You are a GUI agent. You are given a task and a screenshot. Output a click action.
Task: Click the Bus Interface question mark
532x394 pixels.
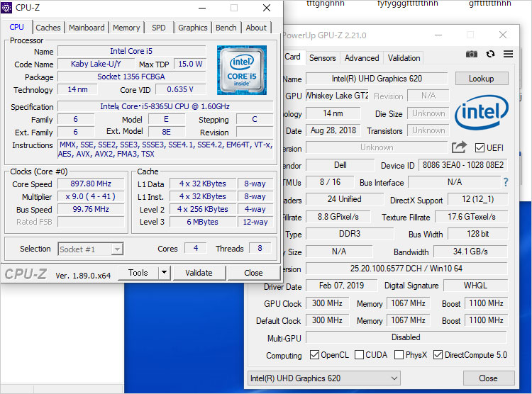point(506,182)
